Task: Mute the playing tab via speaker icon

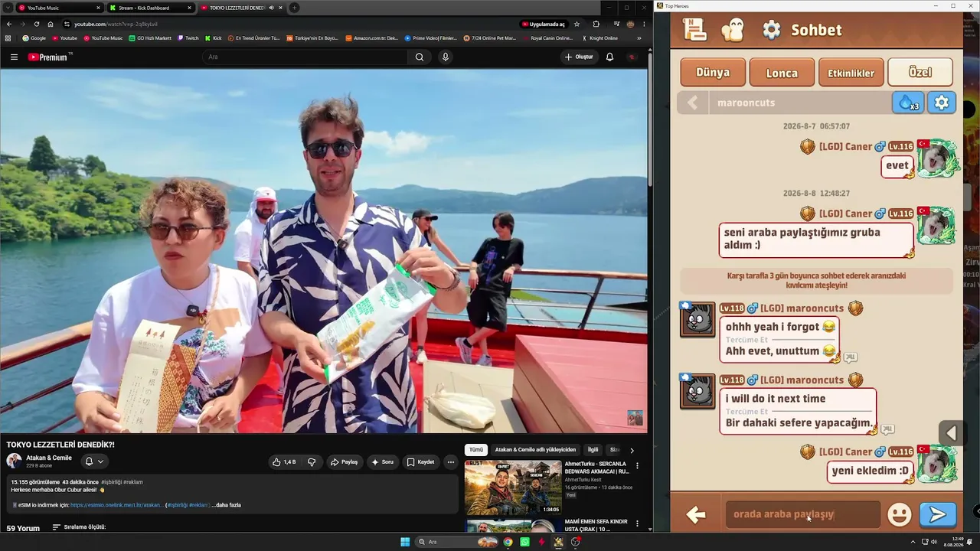Action: click(271, 8)
